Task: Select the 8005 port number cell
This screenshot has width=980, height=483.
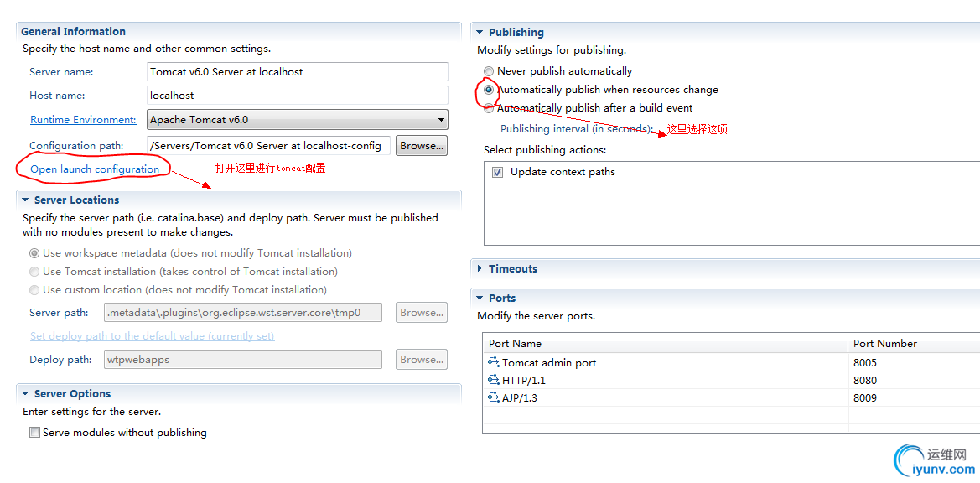Action: pos(915,362)
